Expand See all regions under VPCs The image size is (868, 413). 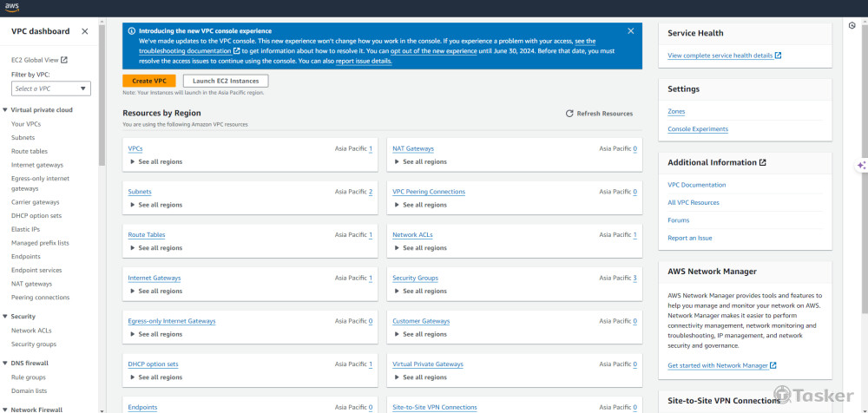tap(132, 161)
